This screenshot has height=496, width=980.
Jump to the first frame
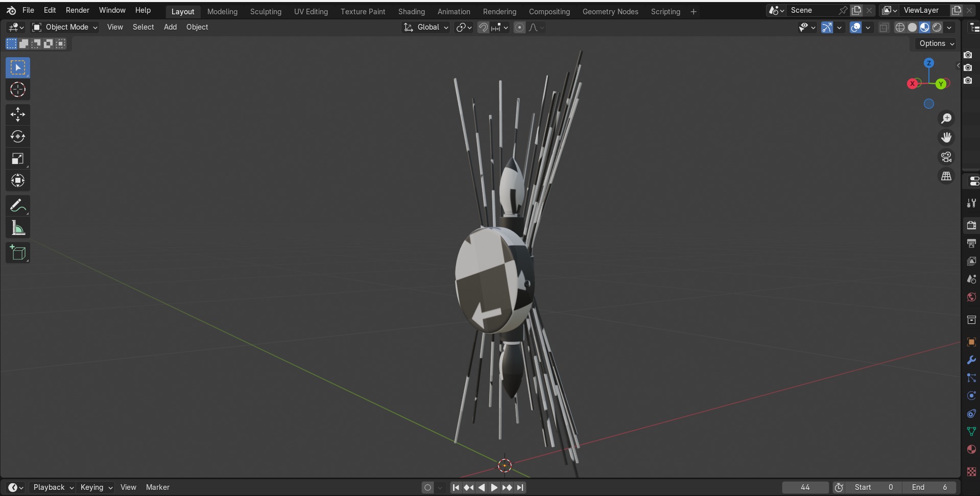456,487
